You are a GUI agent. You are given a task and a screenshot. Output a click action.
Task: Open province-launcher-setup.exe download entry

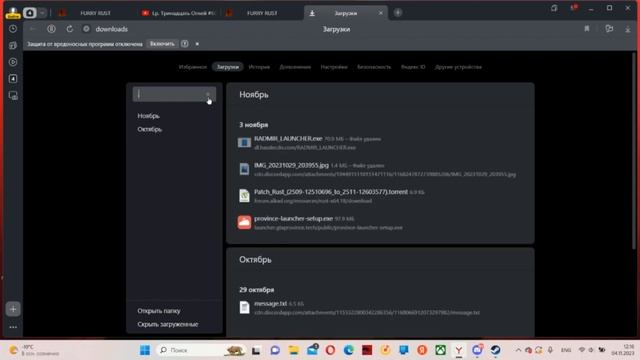[293, 219]
